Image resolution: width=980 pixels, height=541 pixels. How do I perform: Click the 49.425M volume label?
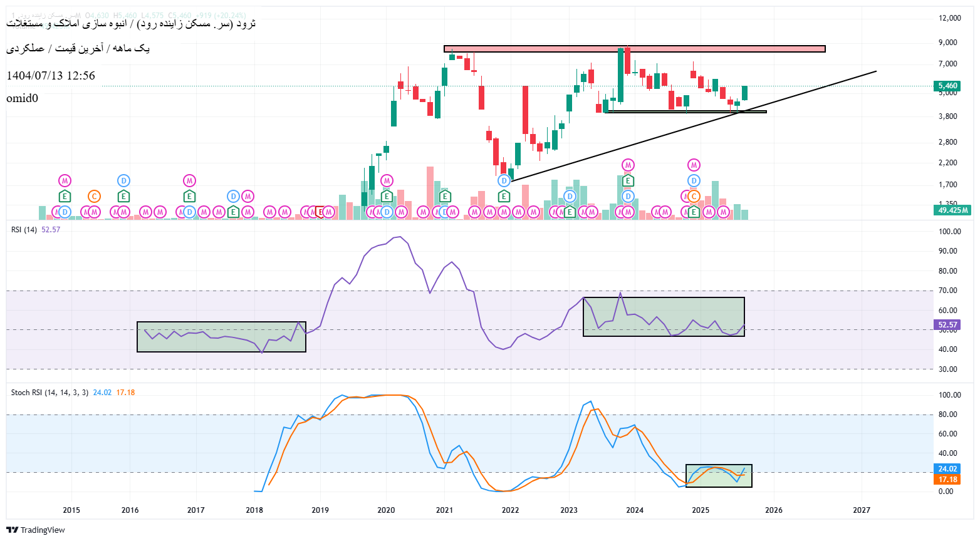tap(952, 210)
